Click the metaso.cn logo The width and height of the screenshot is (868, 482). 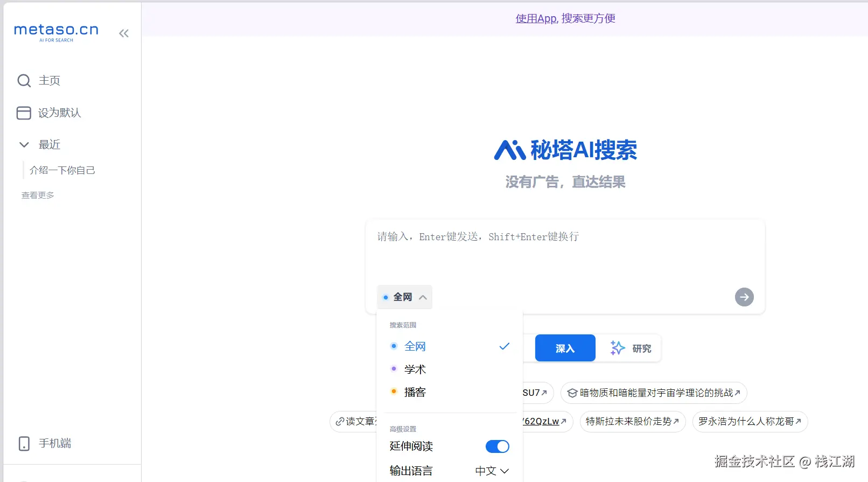pos(57,32)
